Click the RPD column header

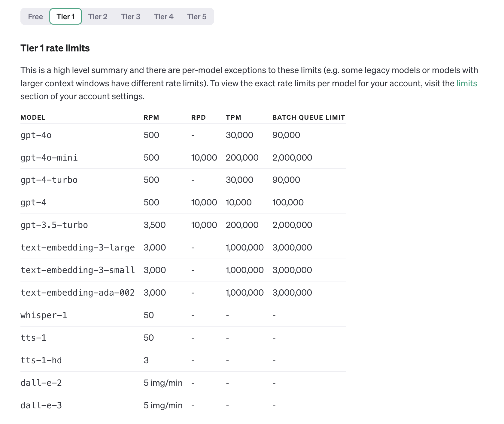tap(199, 117)
